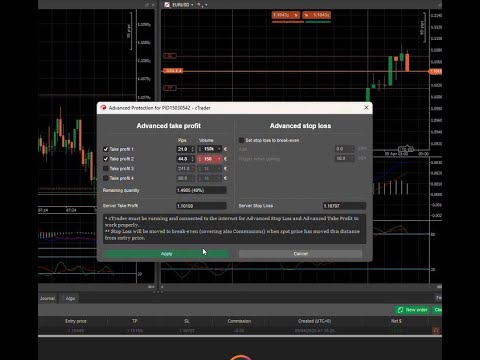Uncheck the Take profit 1 checkbox

click(x=106, y=149)
